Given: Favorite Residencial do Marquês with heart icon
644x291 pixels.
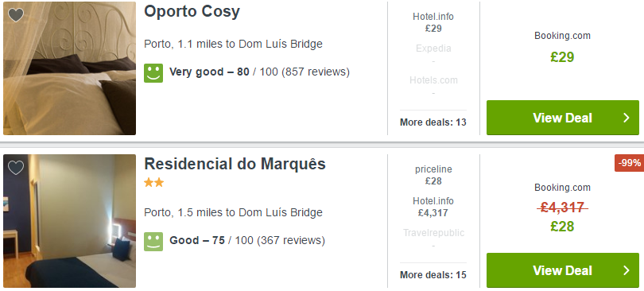Looking at the screenshot, I should (x=16, y=168).
